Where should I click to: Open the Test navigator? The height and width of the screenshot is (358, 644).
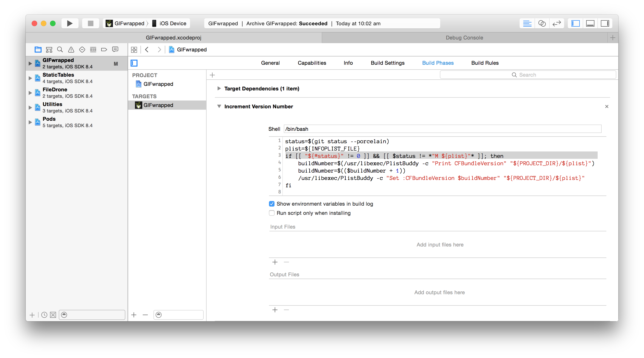click(x=82, y=50)
